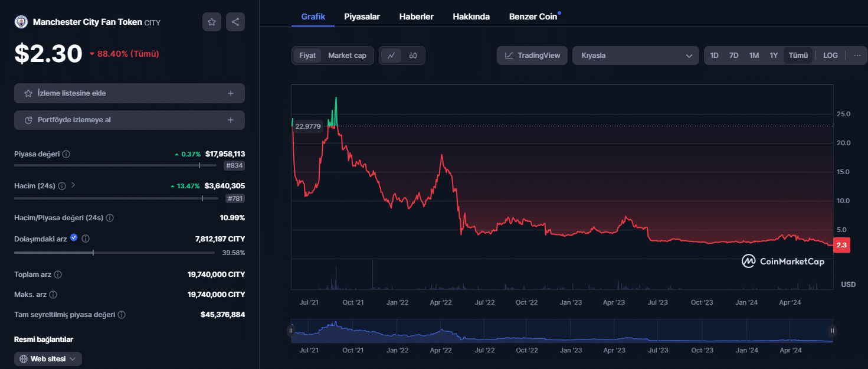Open the Kıyasla compare dropdown

click(636, 55)
